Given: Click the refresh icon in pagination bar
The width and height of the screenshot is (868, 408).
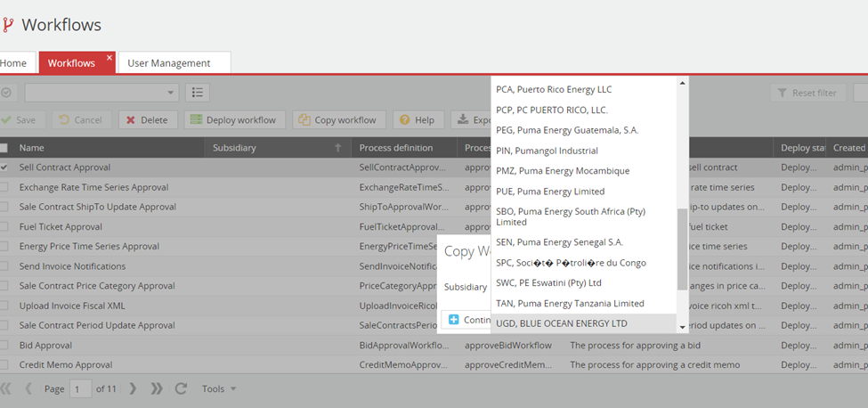Looking at the screenshot, I should (182, 388).
